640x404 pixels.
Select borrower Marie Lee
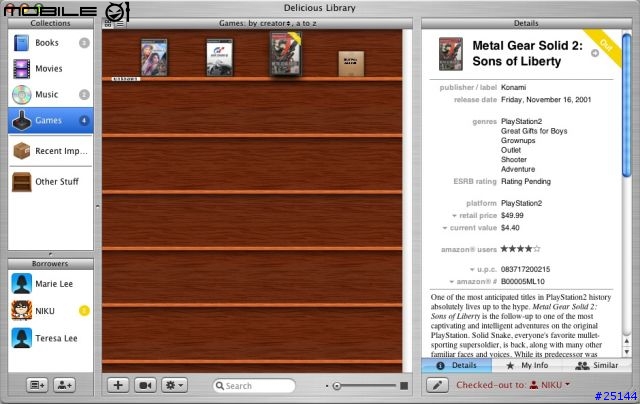tap(51, 284)
